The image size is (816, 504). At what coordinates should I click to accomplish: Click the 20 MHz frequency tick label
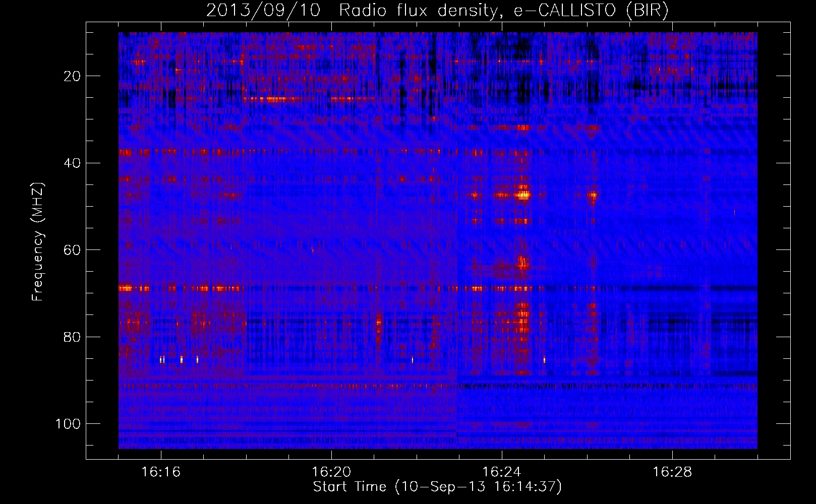(73, 76)
